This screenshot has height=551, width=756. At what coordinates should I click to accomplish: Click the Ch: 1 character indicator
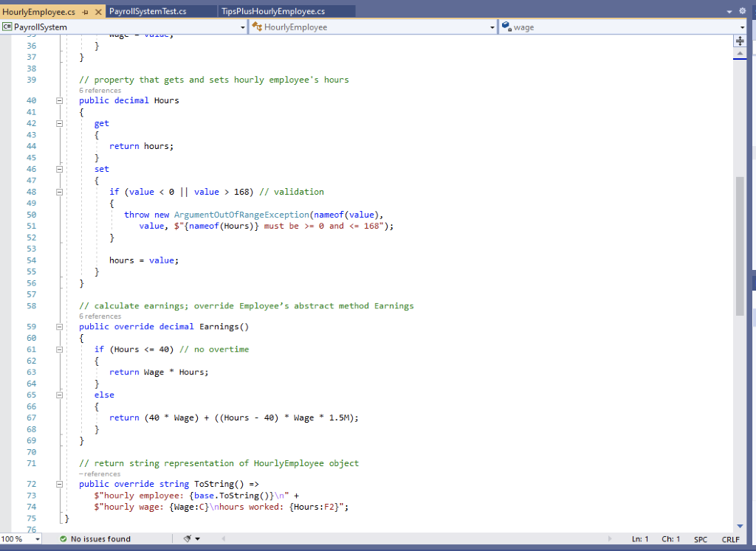coord(670,539)
